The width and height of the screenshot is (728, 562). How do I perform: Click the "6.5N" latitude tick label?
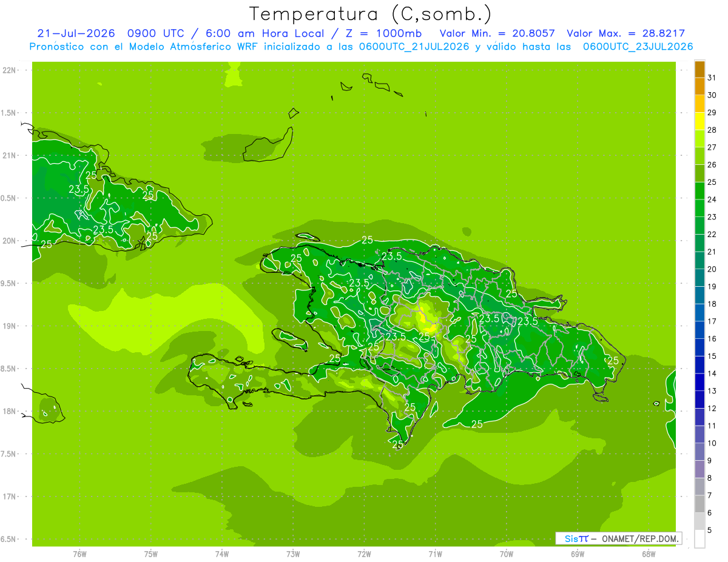click(9, 539)
